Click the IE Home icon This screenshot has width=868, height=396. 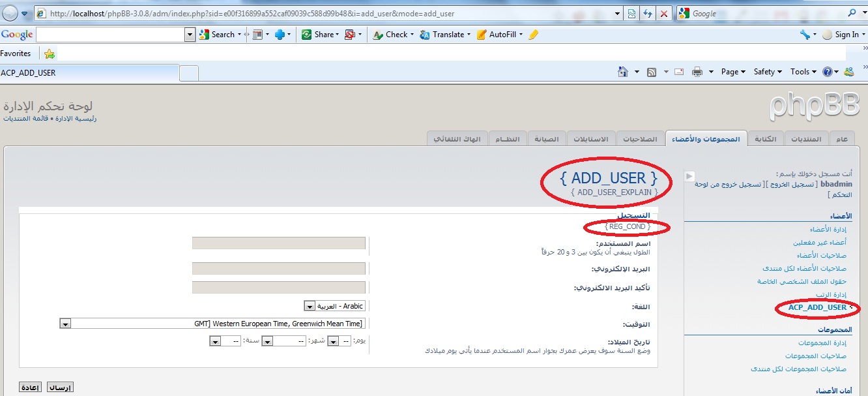[x=623, y=72]
